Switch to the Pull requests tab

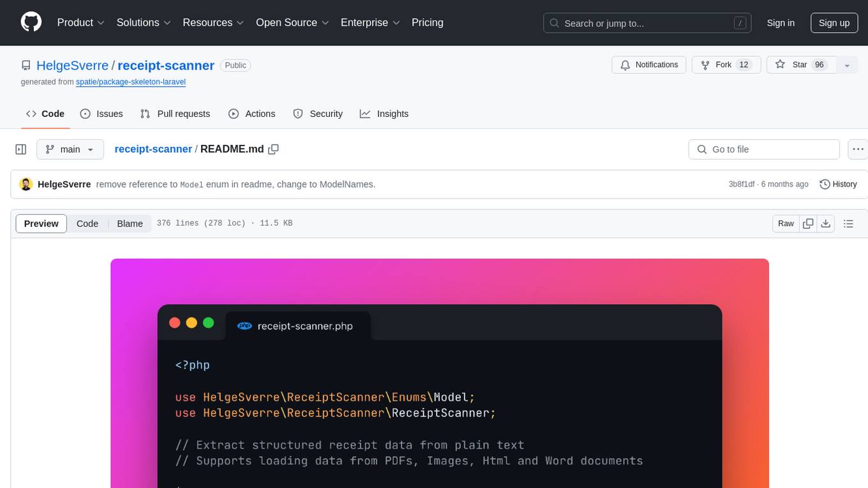tap(175, 114)
